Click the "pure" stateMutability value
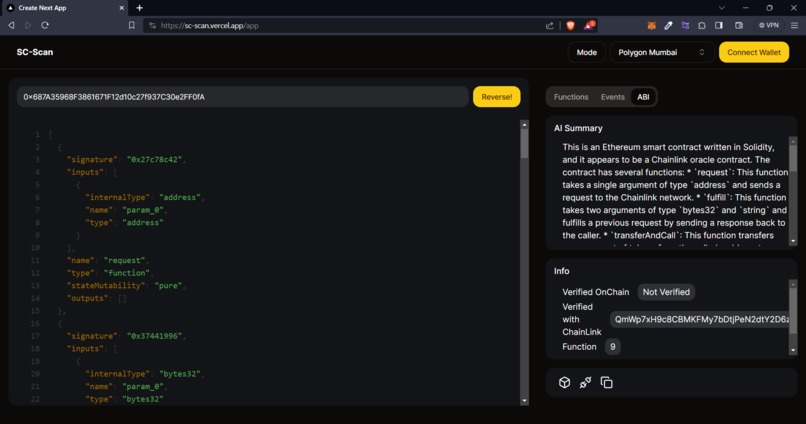 [168, 285]
